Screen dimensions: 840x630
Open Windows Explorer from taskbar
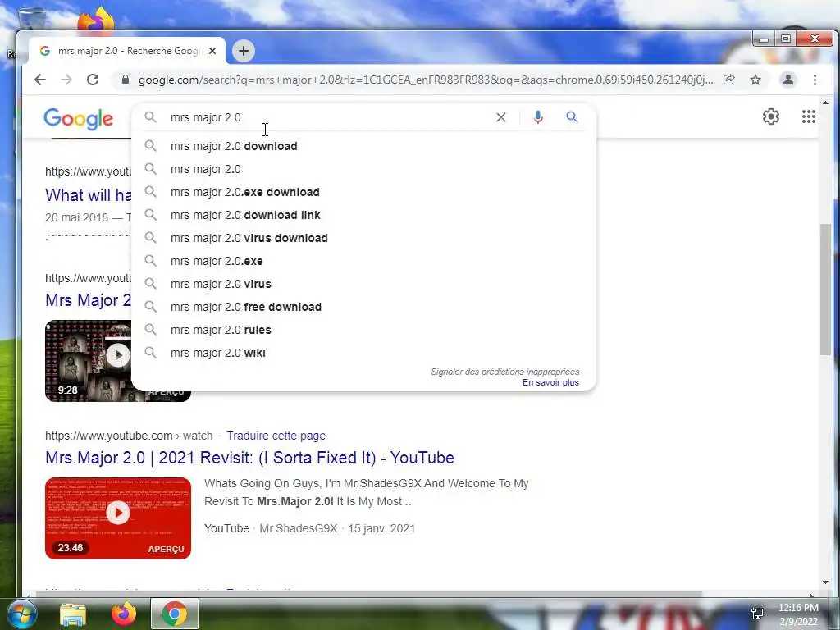tap(73, 614)
